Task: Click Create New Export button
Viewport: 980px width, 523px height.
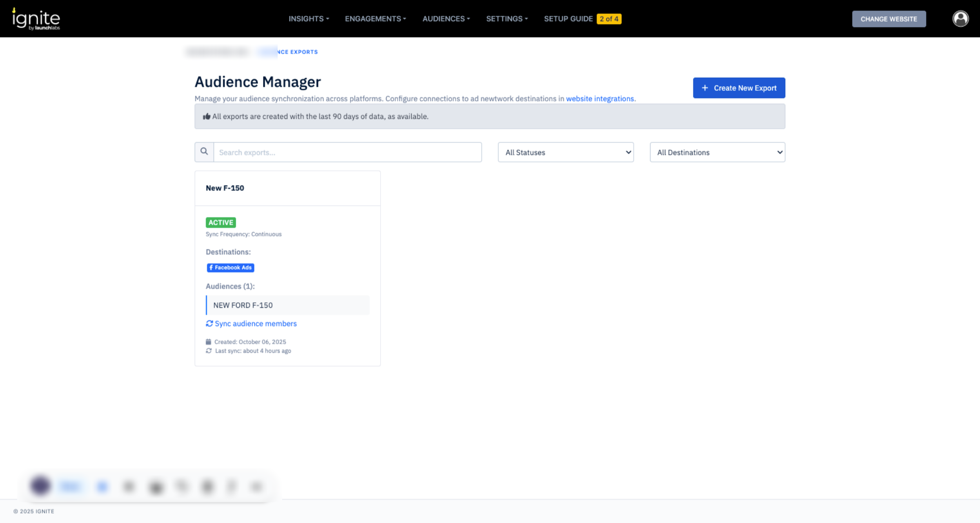Action: point(739,88)
